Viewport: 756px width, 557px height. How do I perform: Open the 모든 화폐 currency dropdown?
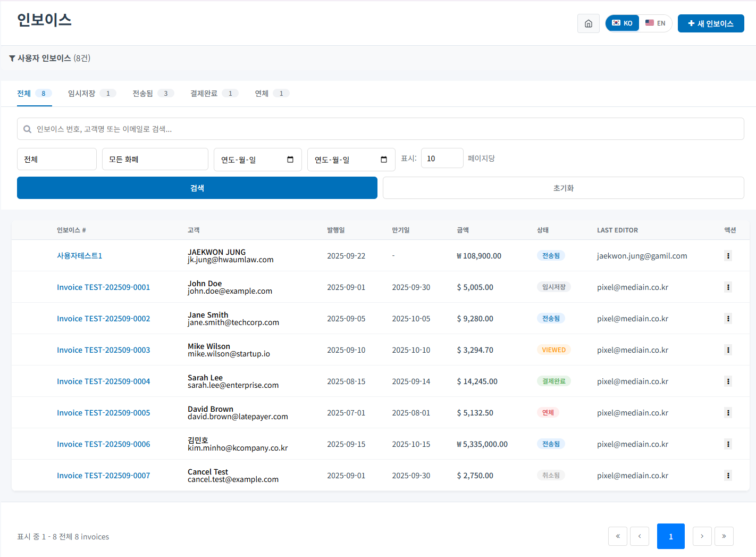[155, 159]
